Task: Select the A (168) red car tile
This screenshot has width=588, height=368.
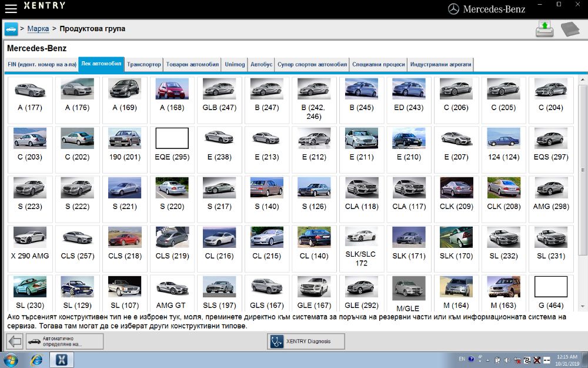Action: pos(172,100)
